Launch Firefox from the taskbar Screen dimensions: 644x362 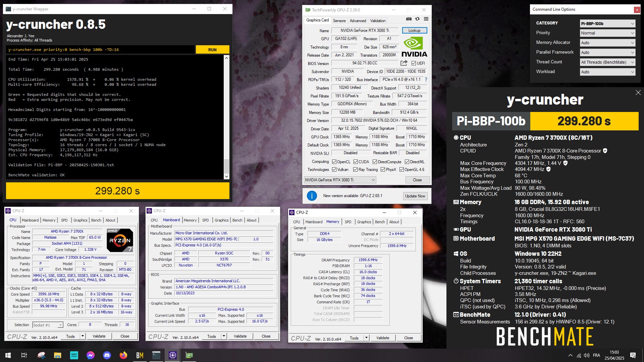123,355
